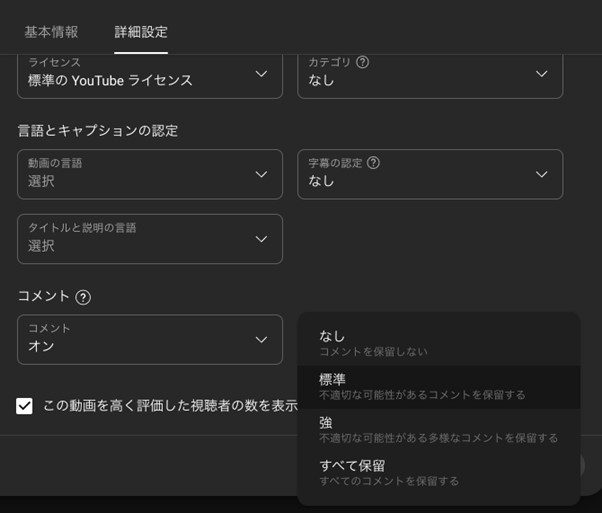Click the chevron arrow in カテゴリ field

[x=541, y=74]
